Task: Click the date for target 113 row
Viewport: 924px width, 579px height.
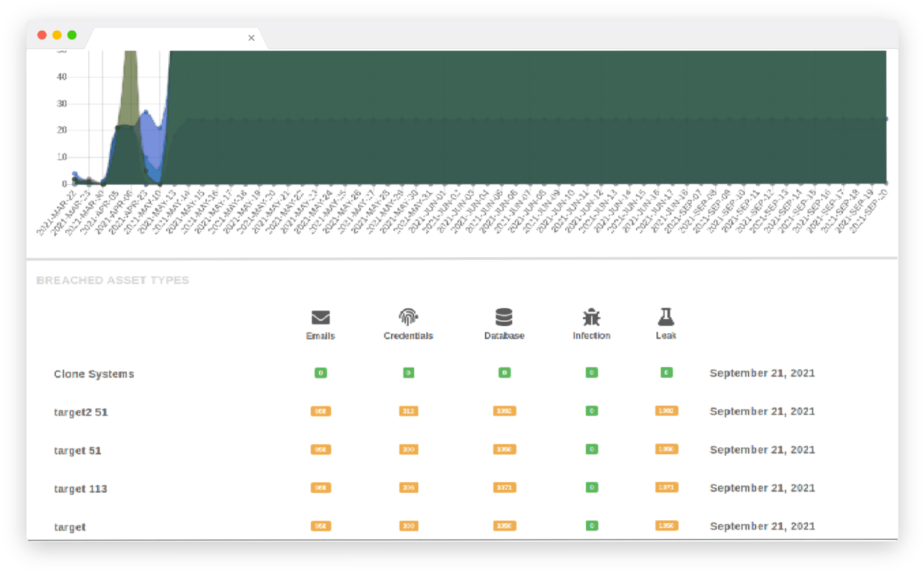Action: pyautogui.click(x=762, y=488)
